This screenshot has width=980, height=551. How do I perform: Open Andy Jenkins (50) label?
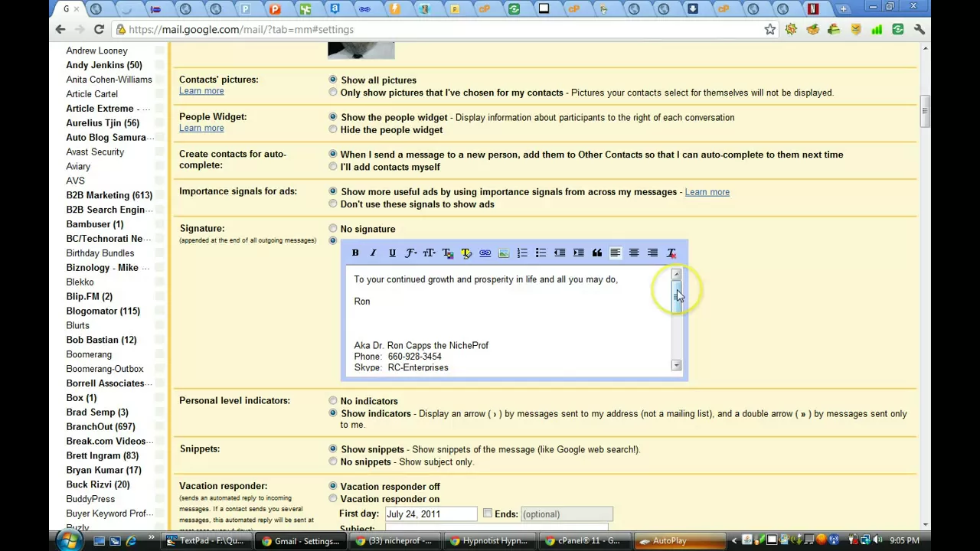tap(103, 65)
